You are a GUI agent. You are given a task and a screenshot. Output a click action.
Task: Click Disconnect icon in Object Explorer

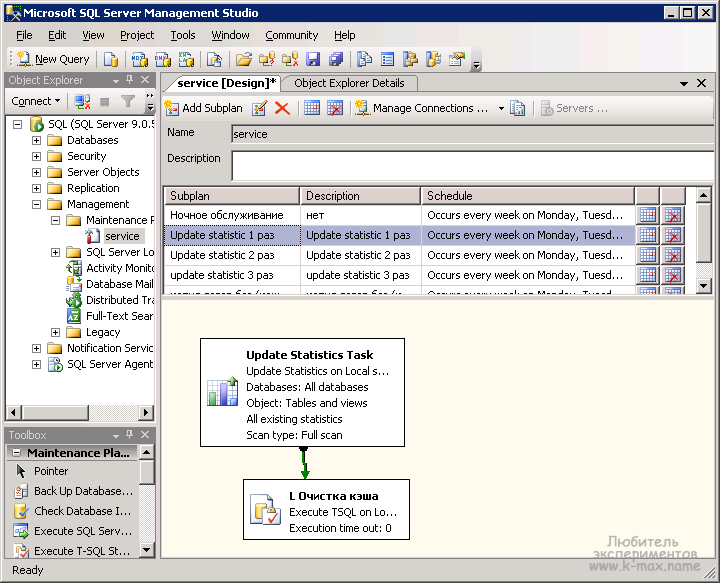click(x=83, y=101)
